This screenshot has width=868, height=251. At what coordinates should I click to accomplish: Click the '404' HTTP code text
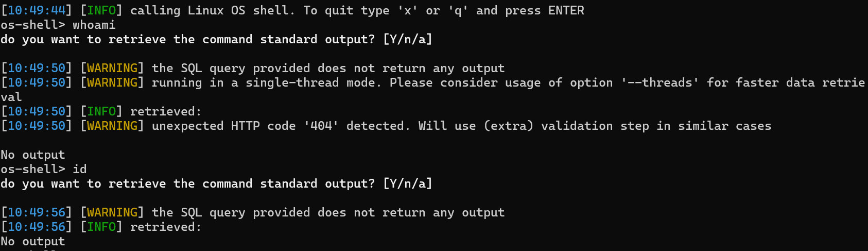point(321,126)
